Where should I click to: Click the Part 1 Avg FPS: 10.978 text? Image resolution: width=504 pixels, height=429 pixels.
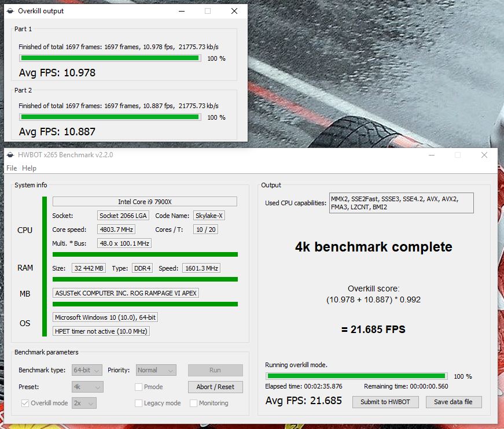[x=57, y=73]
